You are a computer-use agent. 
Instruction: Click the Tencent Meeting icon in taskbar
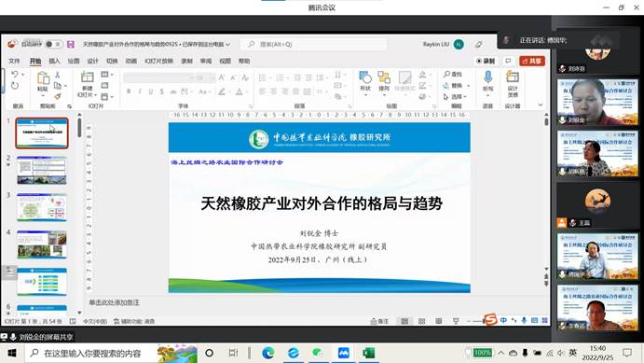pos(343,353)
